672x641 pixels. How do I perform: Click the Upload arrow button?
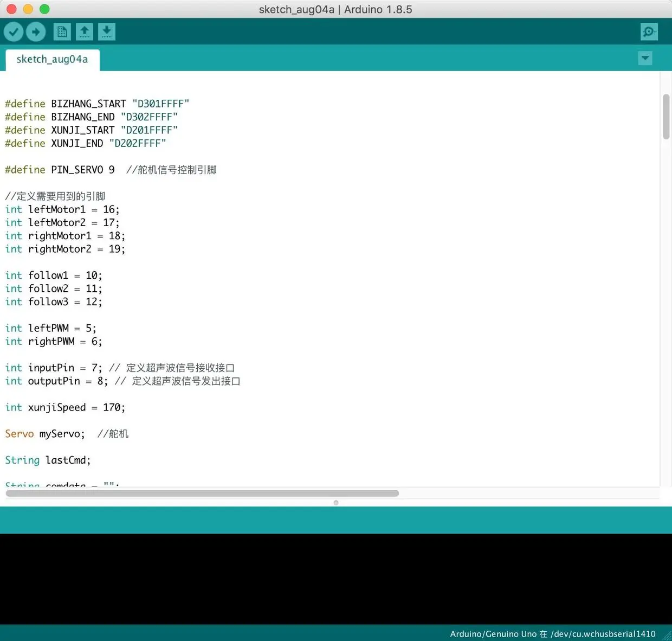point(36,32)
